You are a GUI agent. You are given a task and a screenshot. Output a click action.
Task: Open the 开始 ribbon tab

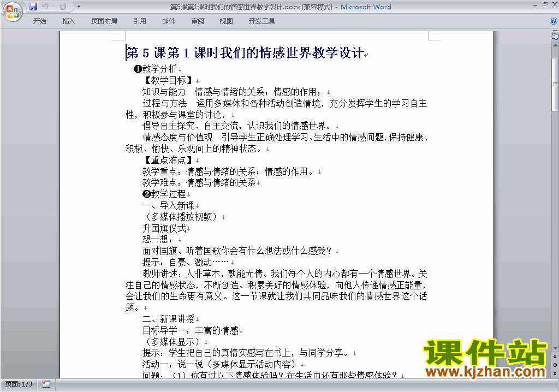coord(39,21)
